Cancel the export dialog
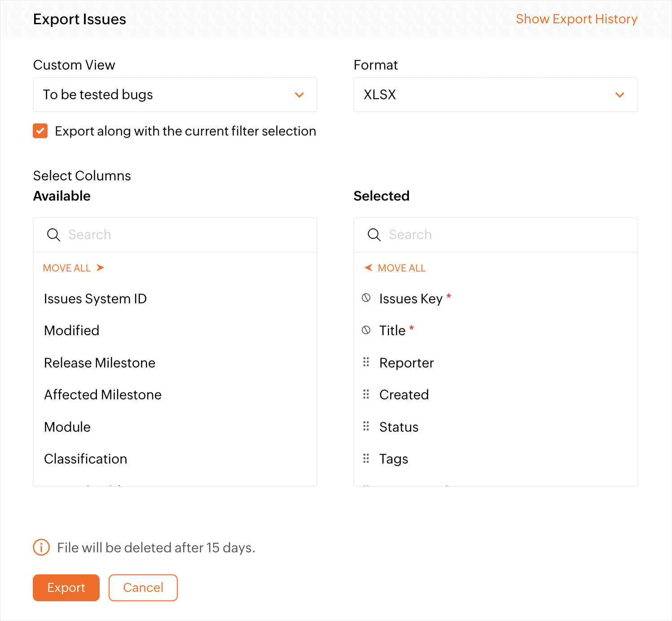The image size is (672, 621). coord(143,587)
